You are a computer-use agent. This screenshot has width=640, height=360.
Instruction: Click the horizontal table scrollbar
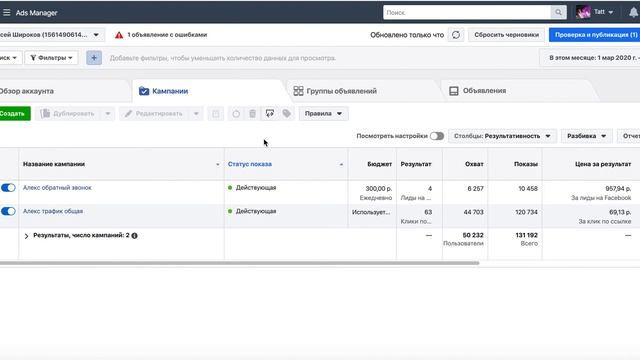point(240,263)
